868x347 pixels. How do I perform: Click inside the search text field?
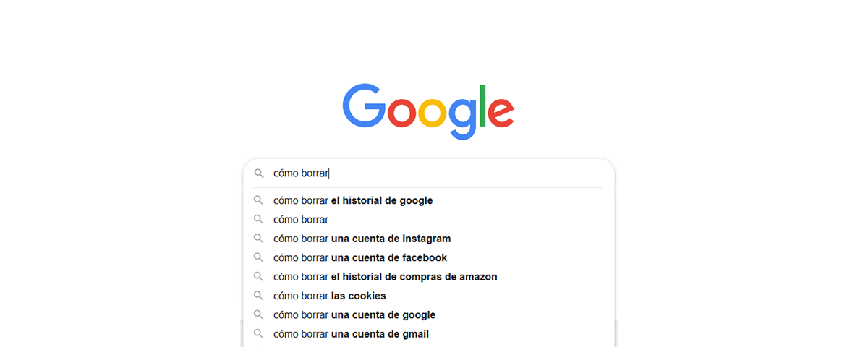point(437,173)
